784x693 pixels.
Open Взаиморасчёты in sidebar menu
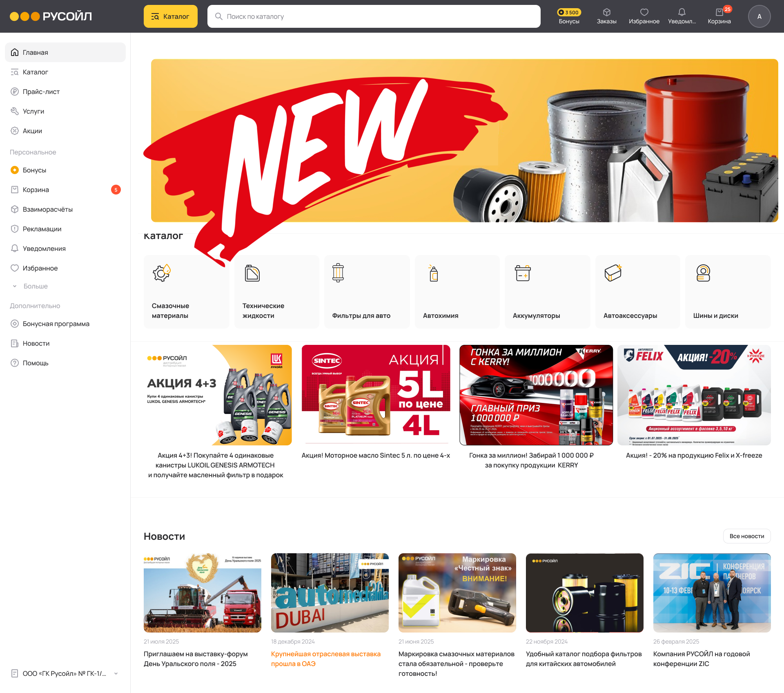click(47, 209)
